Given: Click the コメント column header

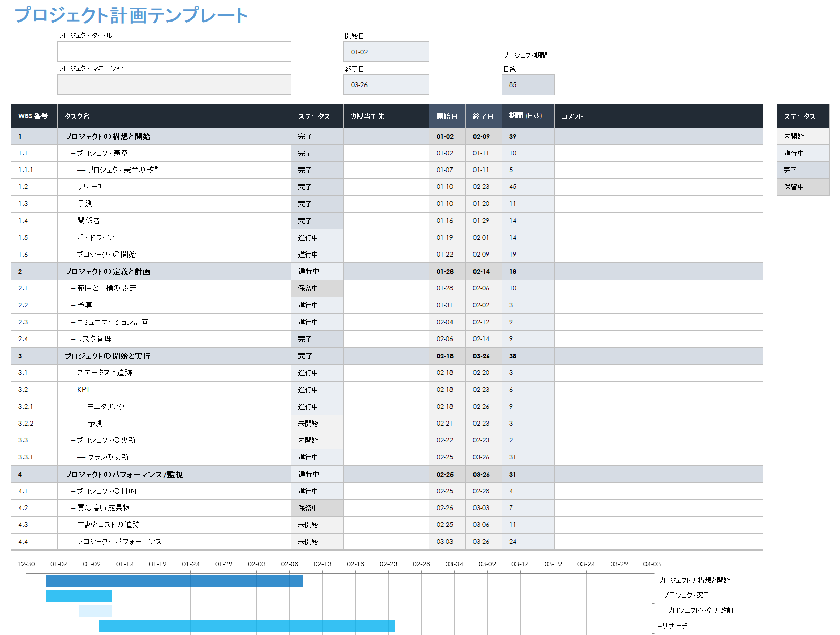Looking at the screenshot, I should click(x=658, y=116).
